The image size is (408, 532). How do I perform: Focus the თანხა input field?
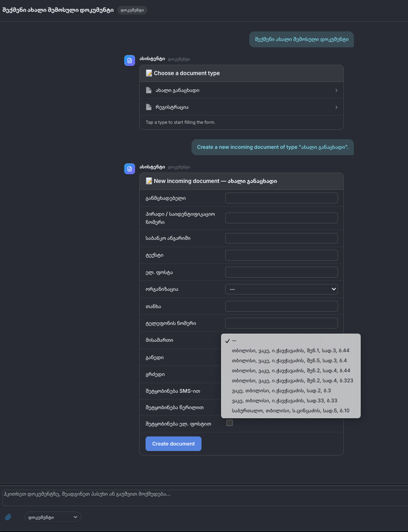[x=281, y=306]
